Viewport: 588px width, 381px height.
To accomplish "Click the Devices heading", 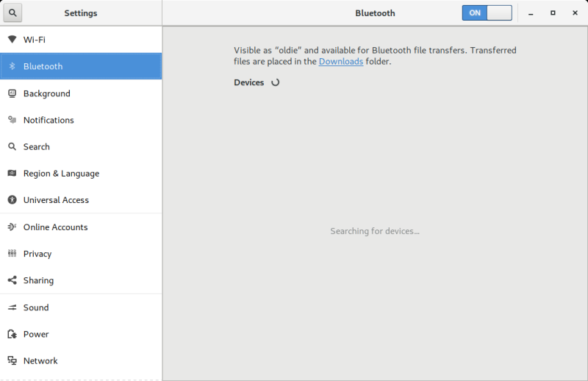I will (249, 82).
